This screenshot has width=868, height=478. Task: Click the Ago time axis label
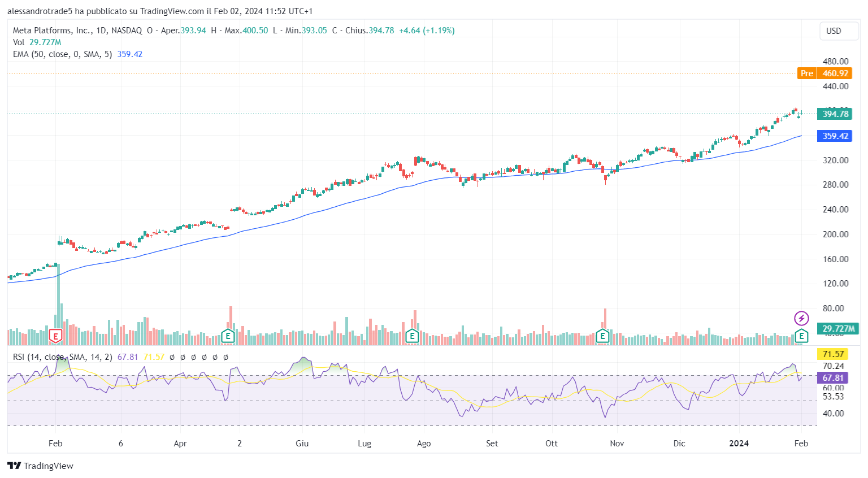point(424,444)
